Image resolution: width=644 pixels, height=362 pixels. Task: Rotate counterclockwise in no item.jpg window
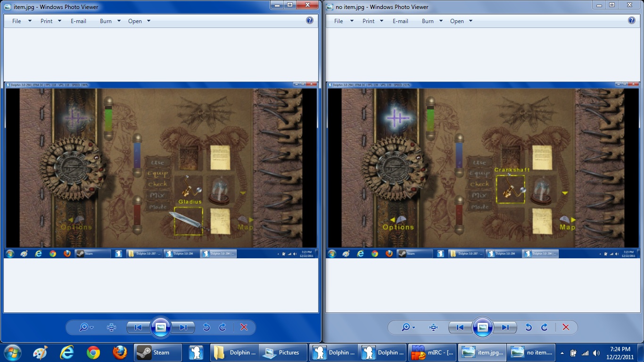coord(528,328)
